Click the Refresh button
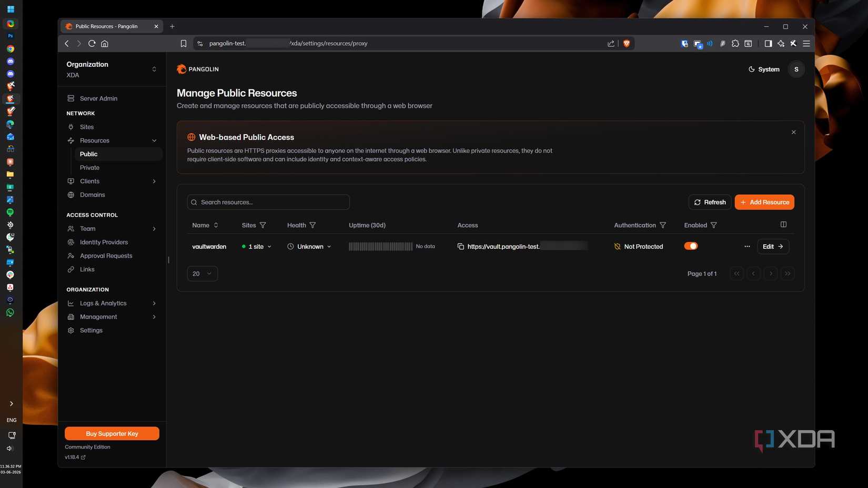 pyautogui.click(x=710, y=202)
